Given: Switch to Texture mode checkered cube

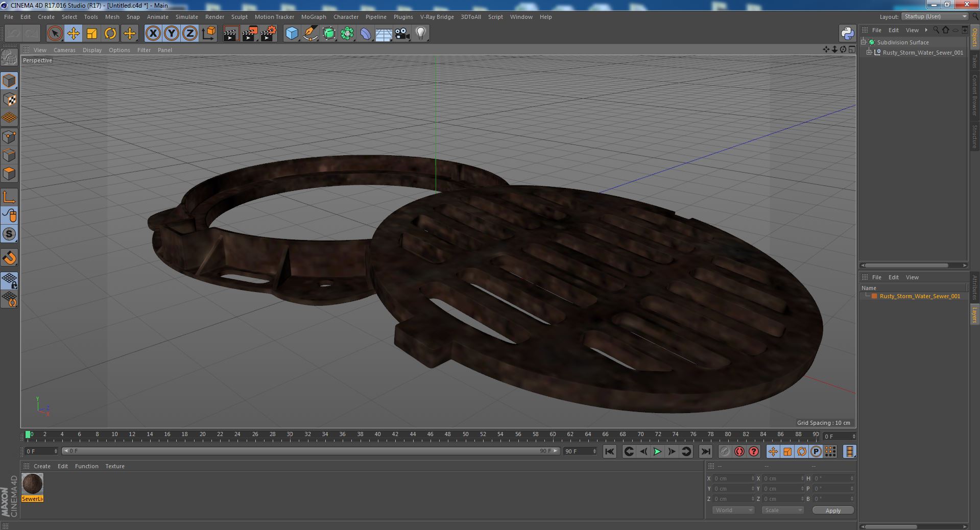Looking at the screenshot, I should 9,99.
